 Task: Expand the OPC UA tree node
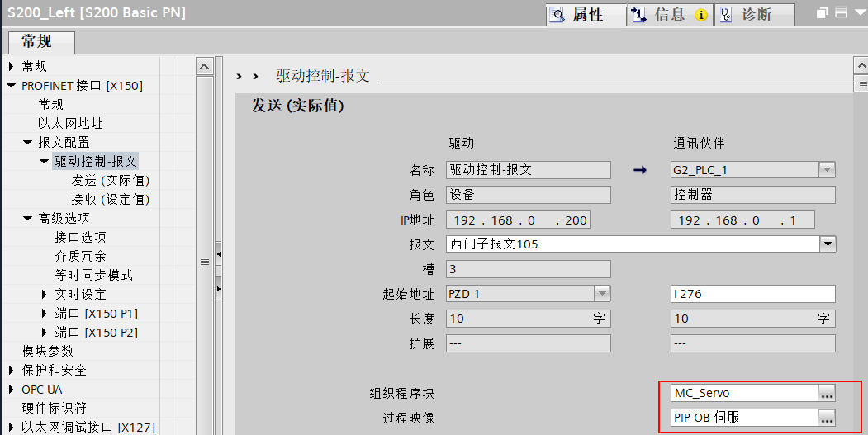tap(11, 389)
